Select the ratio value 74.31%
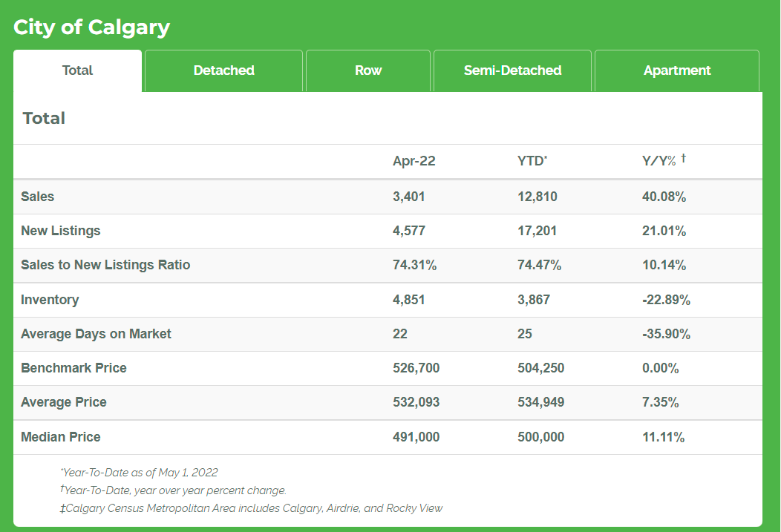Image resolution: width=781 pixels, height=532 pixels. pos(414,265)
